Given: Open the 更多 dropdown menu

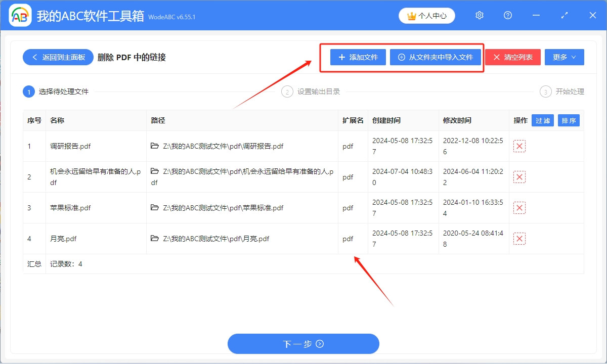Looking at the screenshot, I should 564,57.
